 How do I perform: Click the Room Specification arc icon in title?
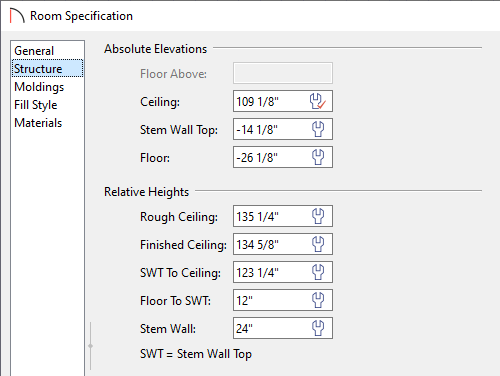point(17,16)
